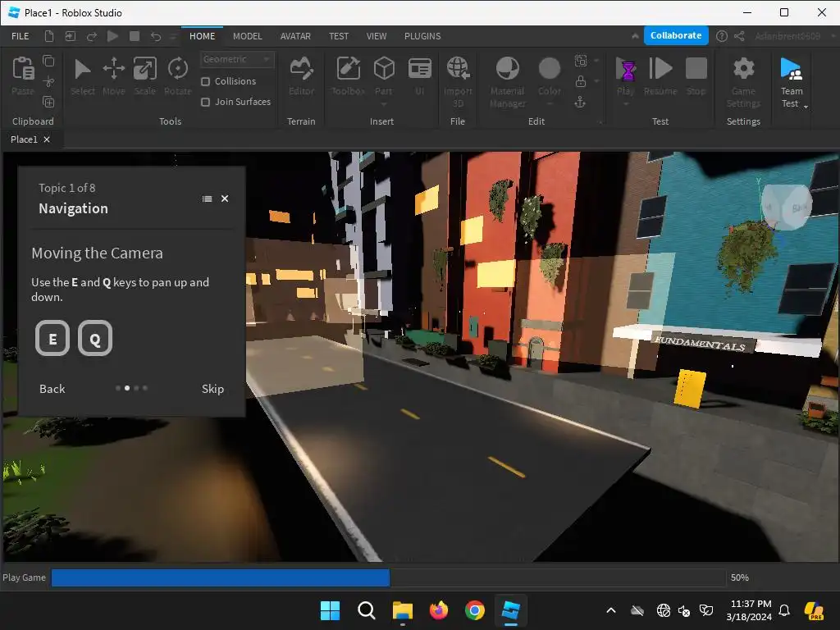Expand the Play options dropdown arrow

click(x=625, y=104)
